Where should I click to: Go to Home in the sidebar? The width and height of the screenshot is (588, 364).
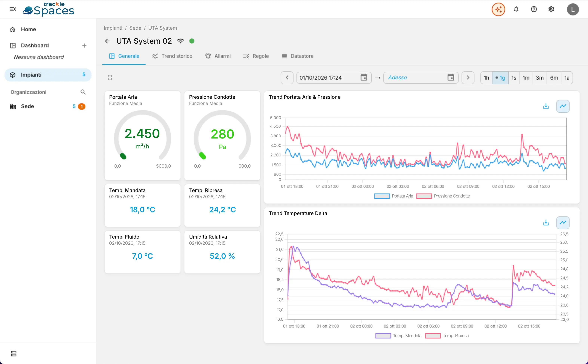[48, 29]
